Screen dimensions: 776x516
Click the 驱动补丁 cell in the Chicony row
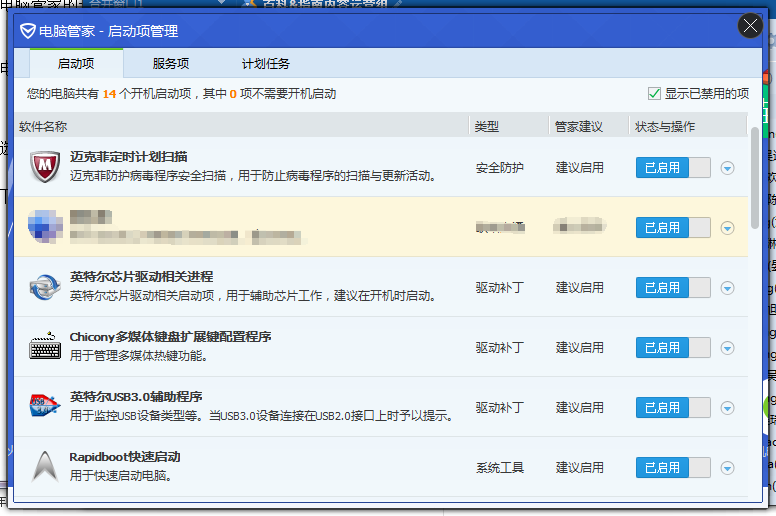pos(500,348)
